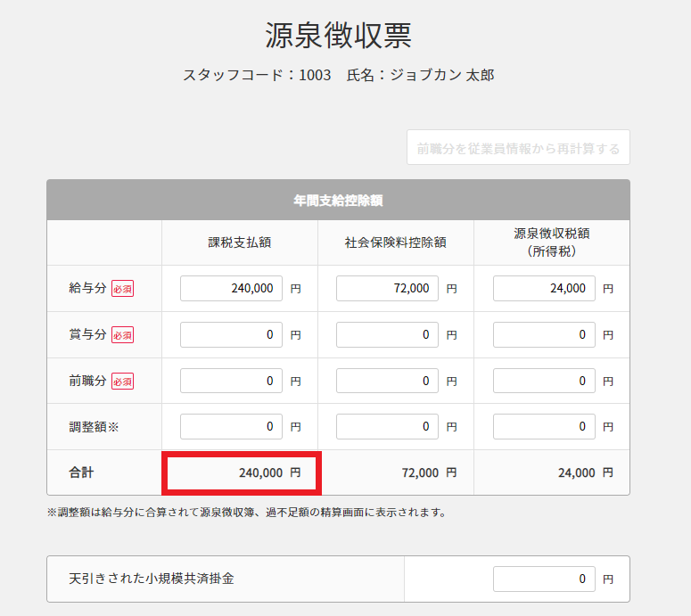Click the 必須 badge beside 給与分
The image size is (691, 616).
[122, 289]
